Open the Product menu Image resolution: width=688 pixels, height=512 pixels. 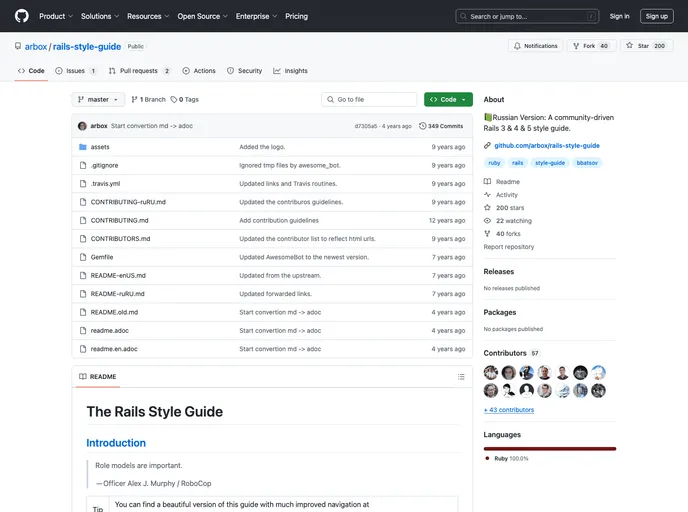pos(56,16)
